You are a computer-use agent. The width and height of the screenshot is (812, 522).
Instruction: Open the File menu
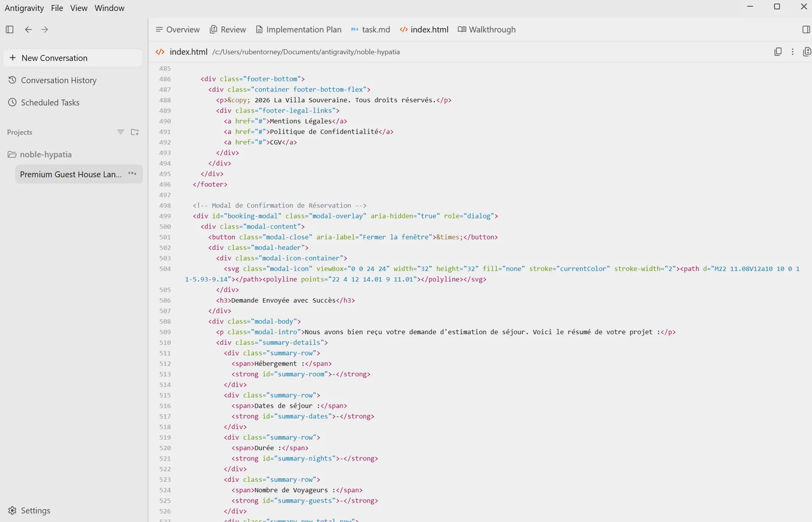point(57,8)
